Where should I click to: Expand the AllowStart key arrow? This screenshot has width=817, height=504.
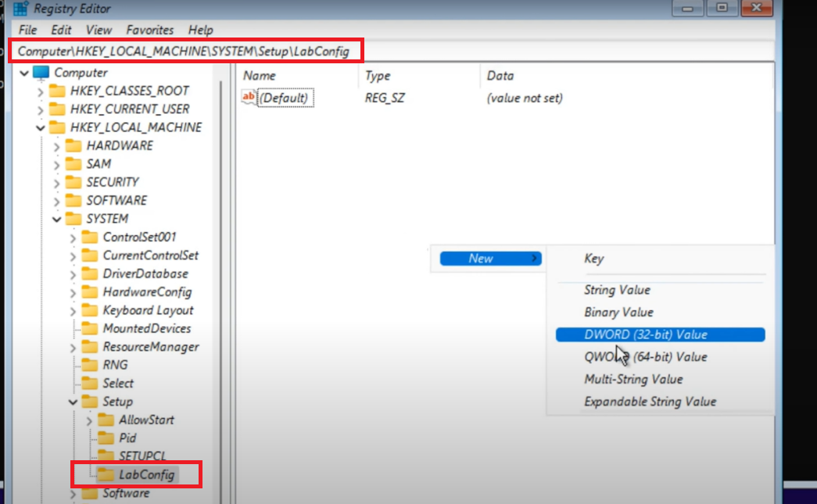click(x=88, y=420)
